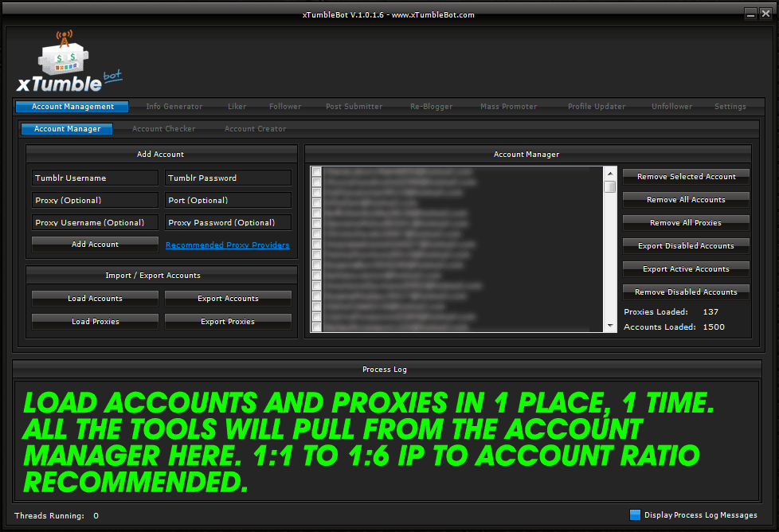This screenshot has width=779, height=532.
Task: Click the Threads Running count 0
Action: pyautogui.click(x=96, y=515)
